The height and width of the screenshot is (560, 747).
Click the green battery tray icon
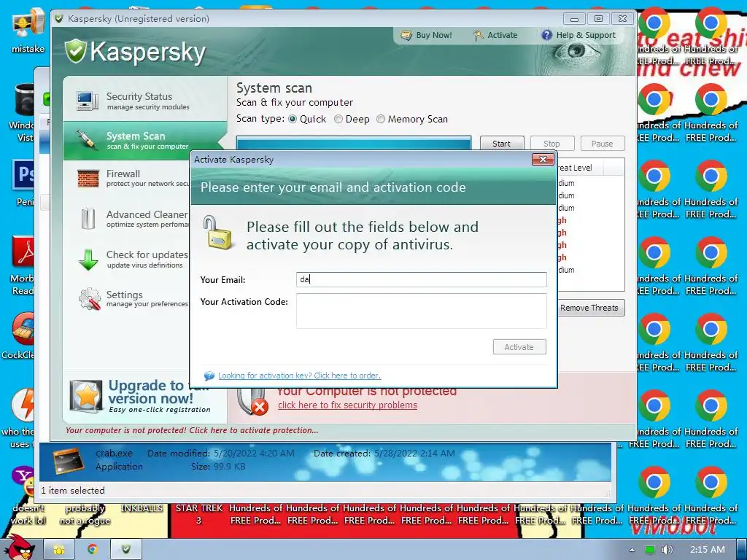(650, 550)
